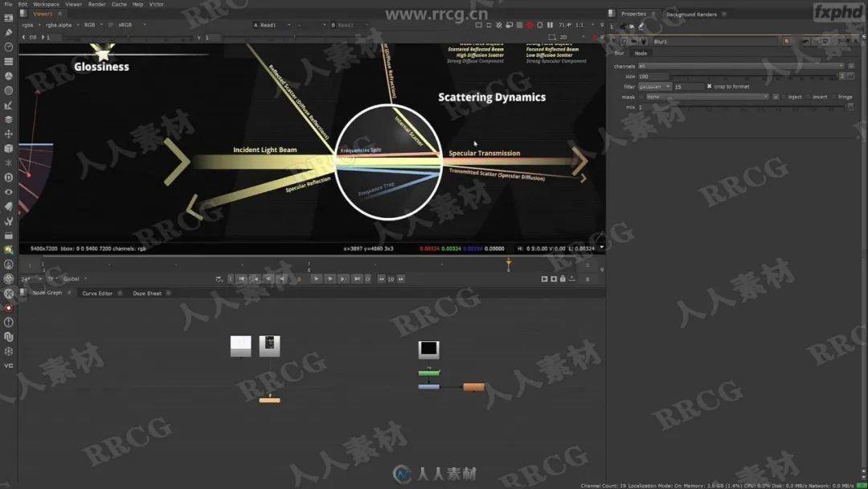Screen dimensions: 868x489
Task: Click the lock icon on the timeline bar
Action: coord(563,278)
